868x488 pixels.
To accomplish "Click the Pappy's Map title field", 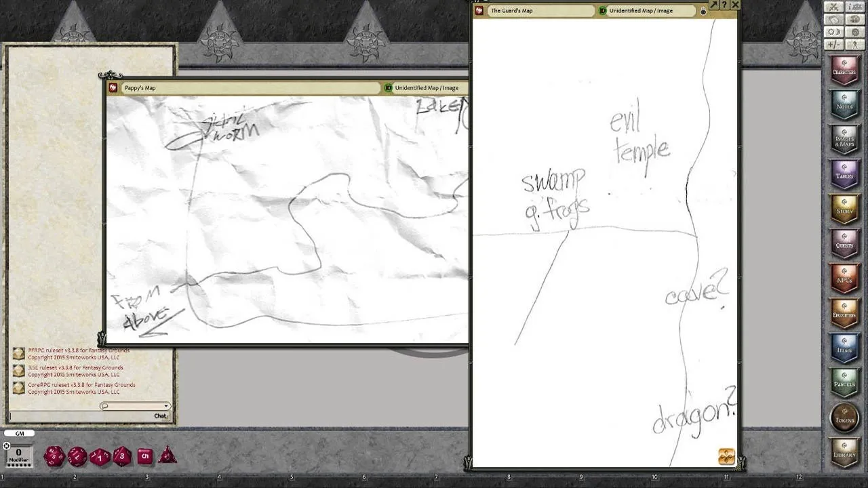I will pos(251,87).
